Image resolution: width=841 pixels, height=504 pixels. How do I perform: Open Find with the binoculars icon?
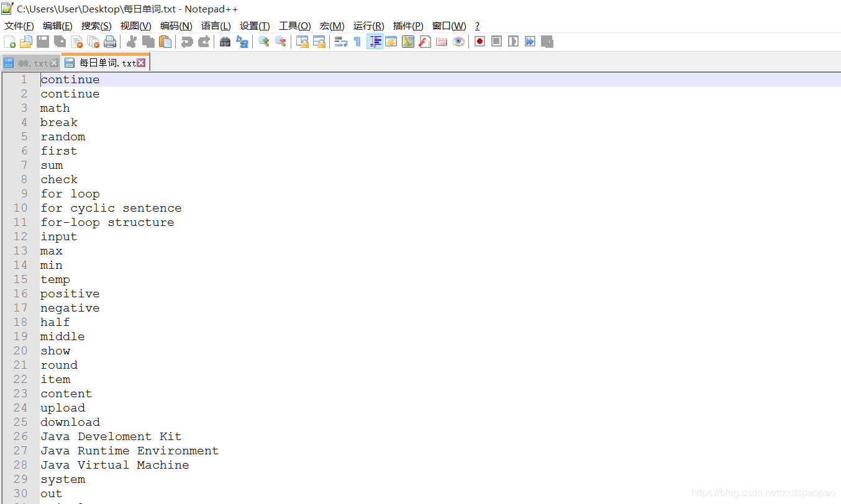[225, 42]
